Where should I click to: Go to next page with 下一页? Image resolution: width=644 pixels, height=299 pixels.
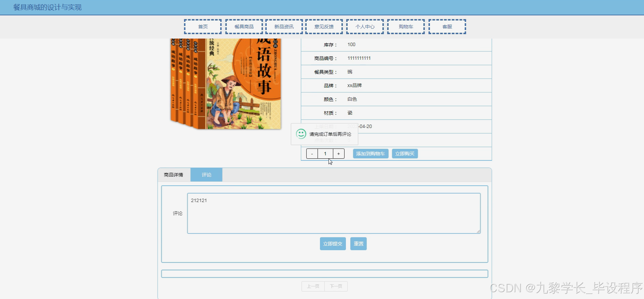coord(336,286)
